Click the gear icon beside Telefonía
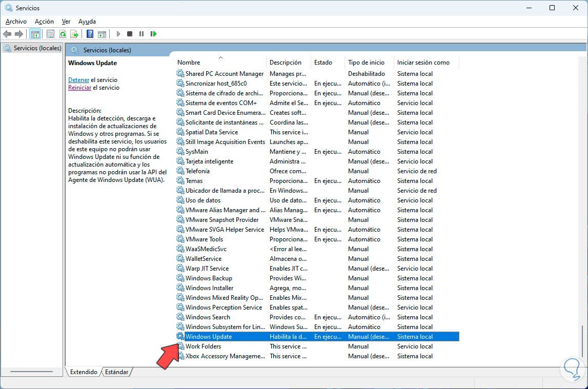588x389 pixels. click(x=180, y=171)
